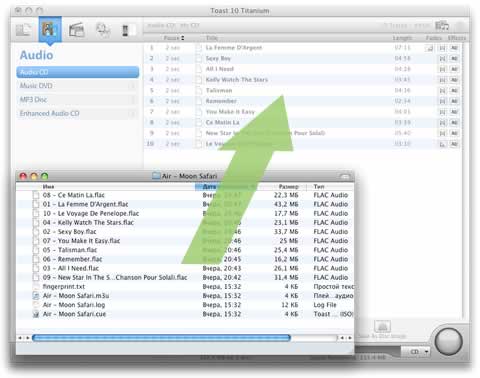Select track 8 Ce Matin La in Toast
The width and height of the screenshot is (480, 378).
(303, 123)
